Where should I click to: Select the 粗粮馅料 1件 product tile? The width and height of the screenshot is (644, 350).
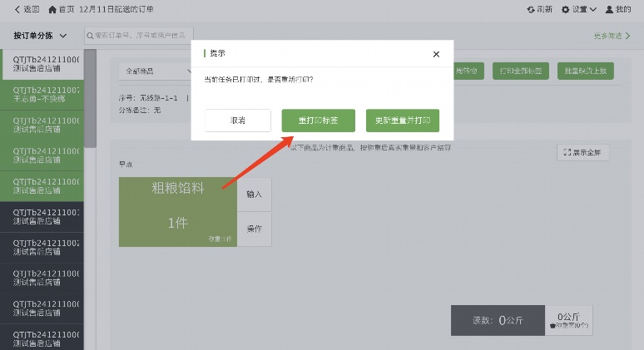[x=178, y=212]
